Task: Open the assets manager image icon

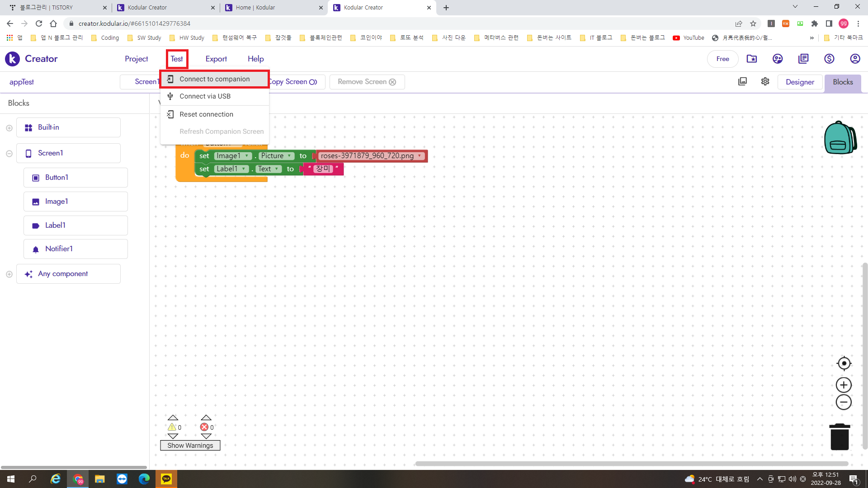Action: point(742,82)
